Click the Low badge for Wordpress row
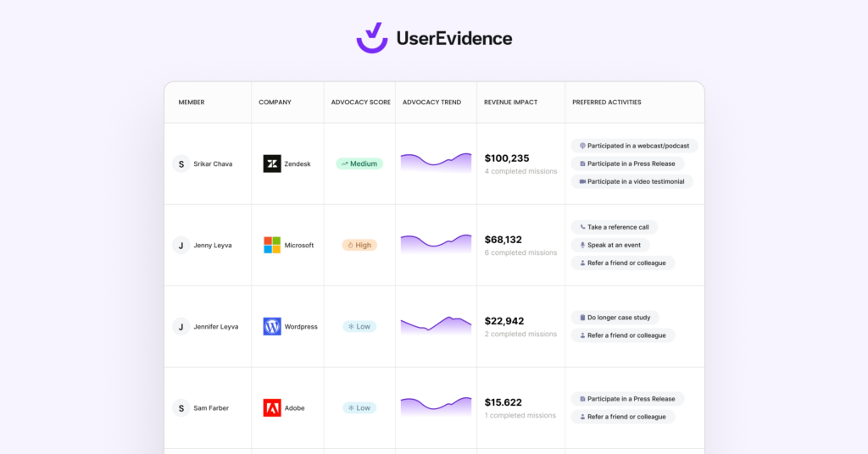Screen dimensions: 868x454 [x=359, y=326]
